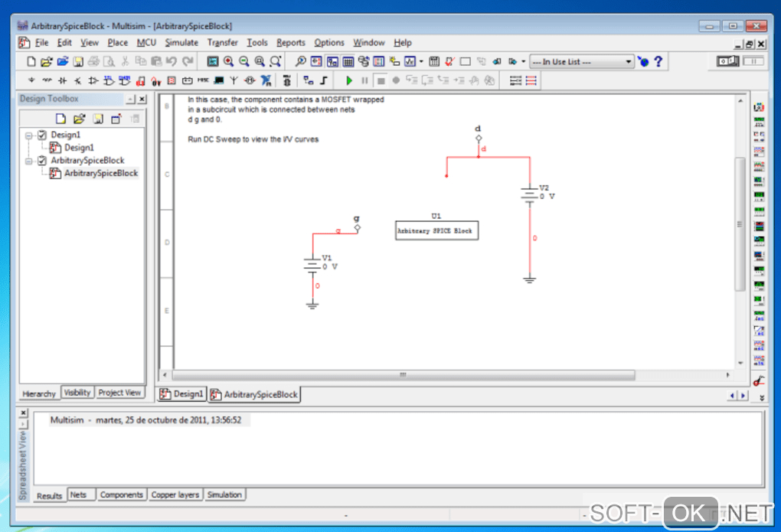Switch to the Project View tab
The width and height of the screenshot is (781, 532).
(119, 393)
